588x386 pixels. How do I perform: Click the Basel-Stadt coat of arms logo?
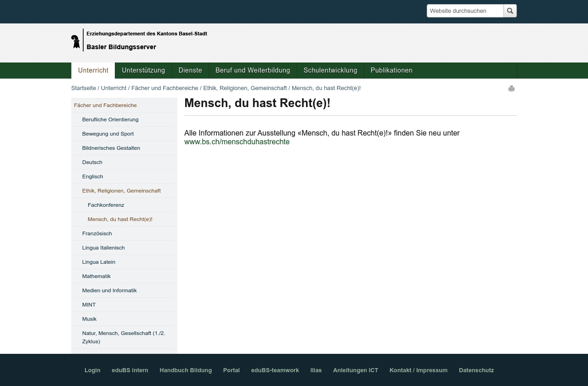(x=76, y=40)
